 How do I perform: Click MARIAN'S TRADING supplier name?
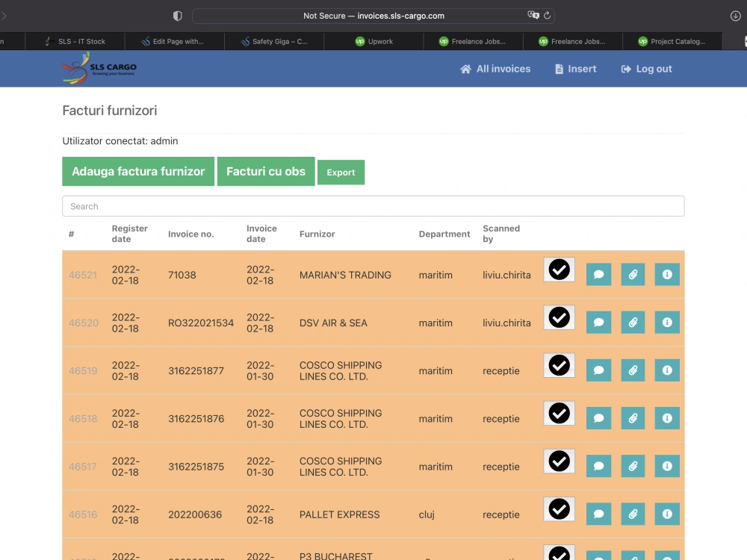(345, 276)
